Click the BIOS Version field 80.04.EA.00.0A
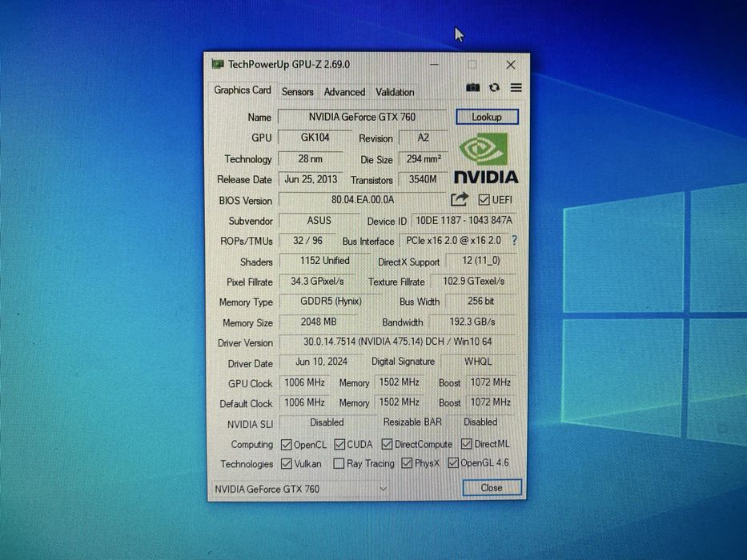The height and width of the screenshot is (560, 747). pyautogui.click(x=363, y=200)
